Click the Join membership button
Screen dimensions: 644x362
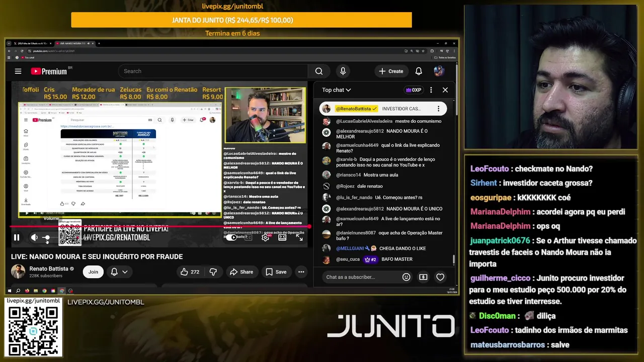94,272
